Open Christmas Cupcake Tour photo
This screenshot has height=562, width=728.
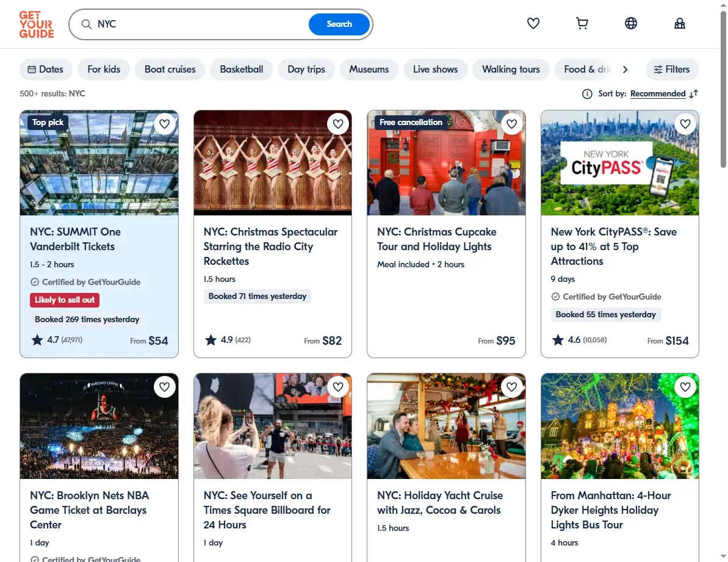pos(446,163)
